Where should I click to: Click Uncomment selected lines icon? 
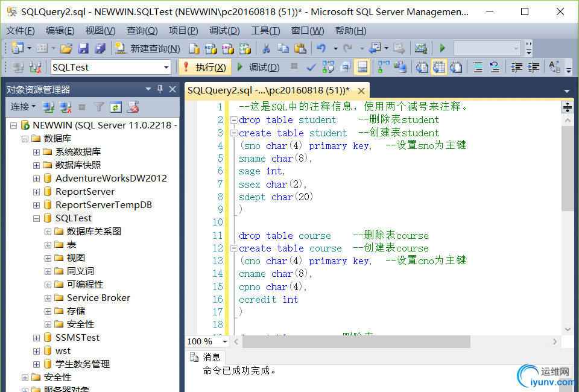(495, 67)
